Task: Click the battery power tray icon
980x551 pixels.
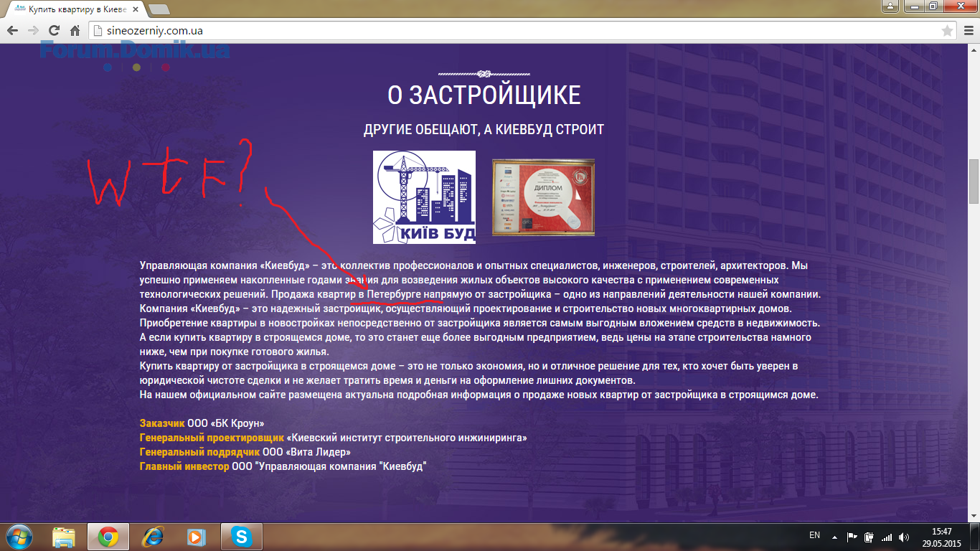Action: 869,537
